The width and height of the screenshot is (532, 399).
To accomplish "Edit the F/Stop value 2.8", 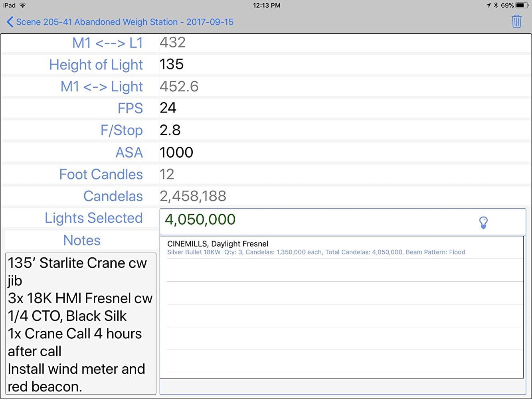I will coord(170,130).
